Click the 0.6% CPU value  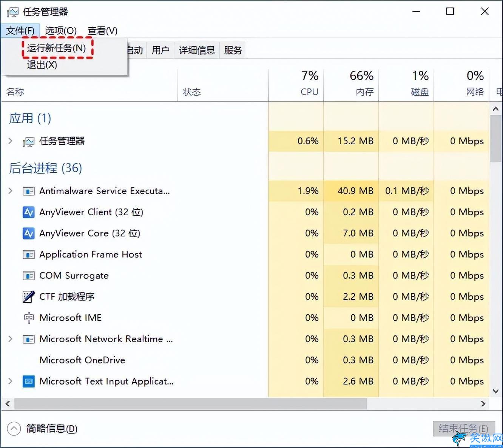pos(308,141)
